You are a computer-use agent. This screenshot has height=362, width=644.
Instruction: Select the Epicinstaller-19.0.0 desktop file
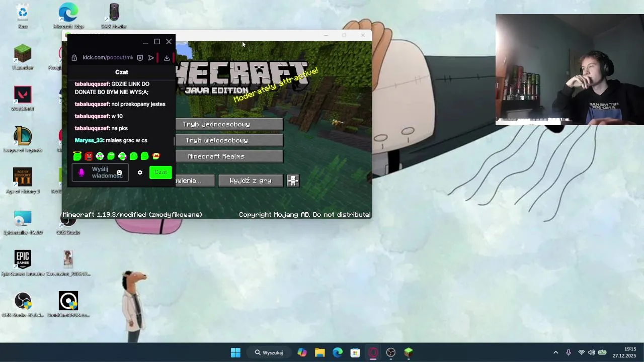click(x=23, y=222)
